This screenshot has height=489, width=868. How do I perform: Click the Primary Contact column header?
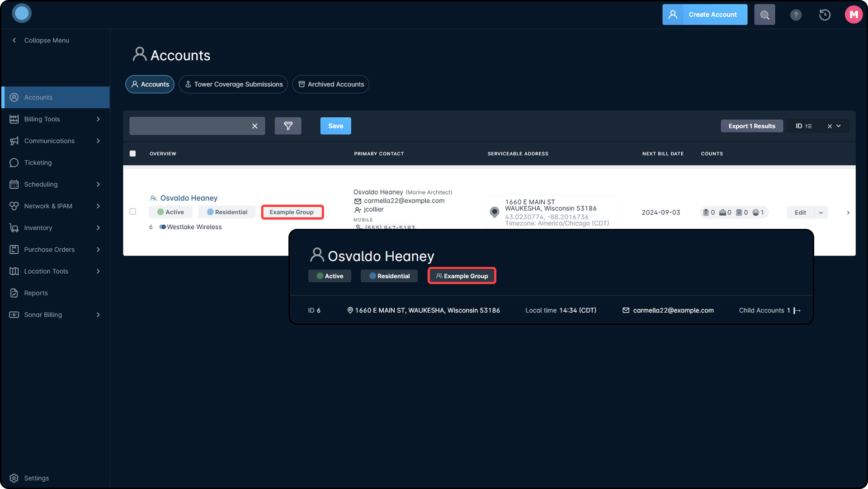pos(379,154)
